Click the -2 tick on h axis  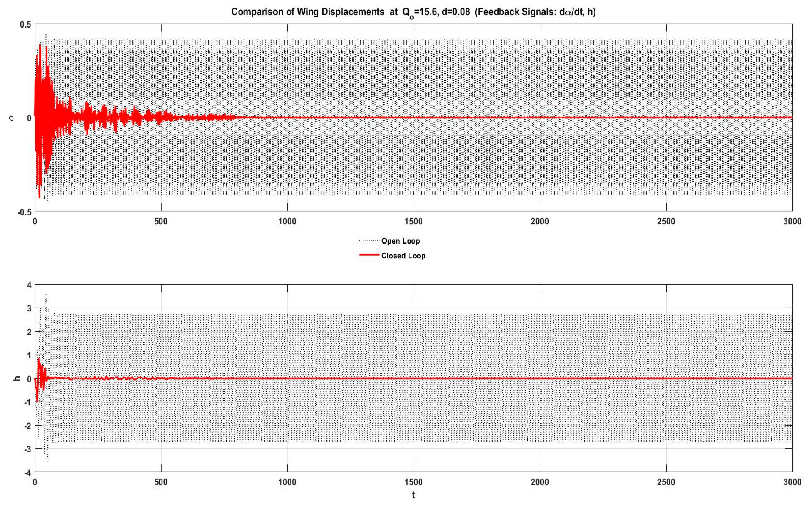(27, 426)
